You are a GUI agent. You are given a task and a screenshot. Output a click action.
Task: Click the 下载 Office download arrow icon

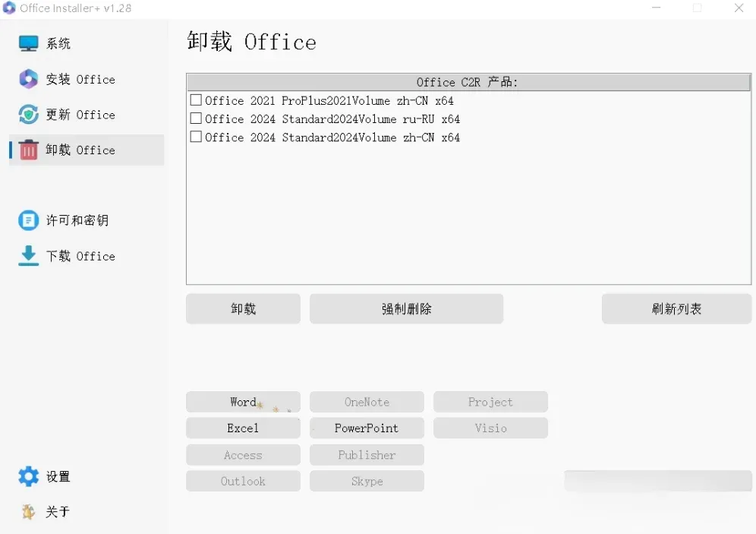[x=28, y=256]
